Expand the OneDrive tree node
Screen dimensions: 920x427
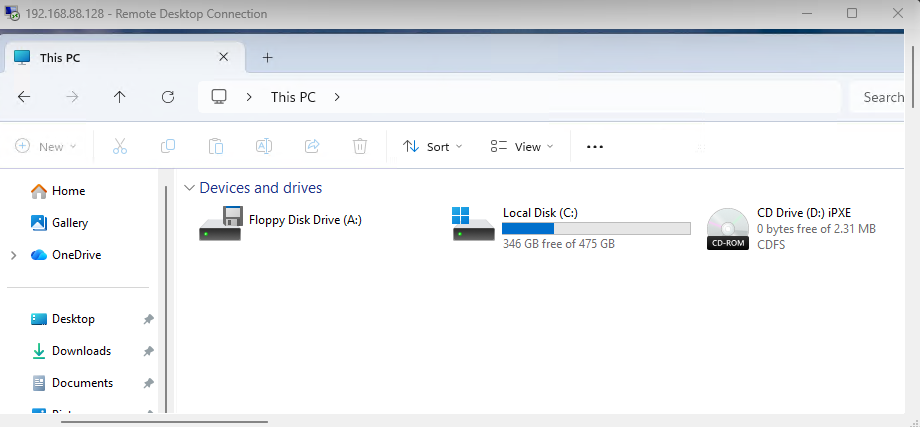(13, 255)
